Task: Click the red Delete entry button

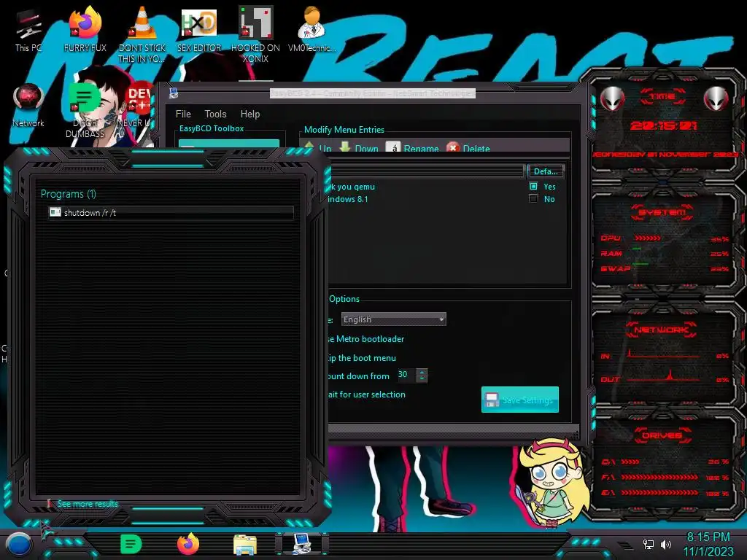Action: [468, 148]
